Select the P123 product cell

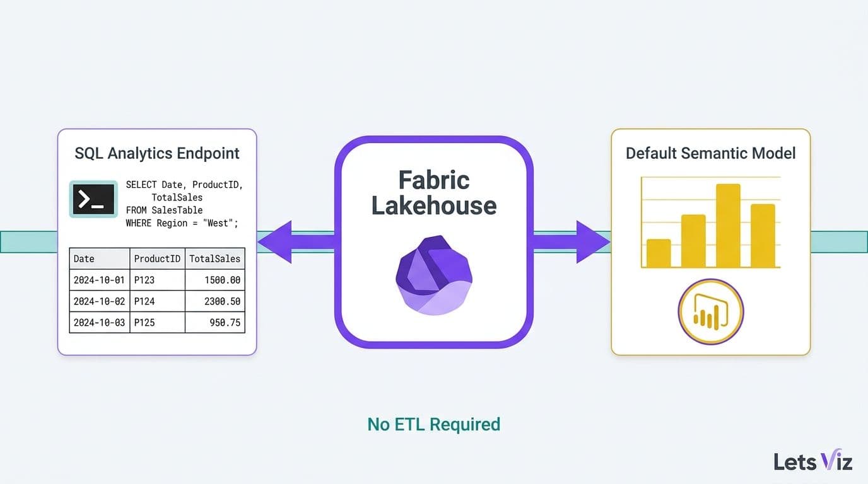pos(157,280)
